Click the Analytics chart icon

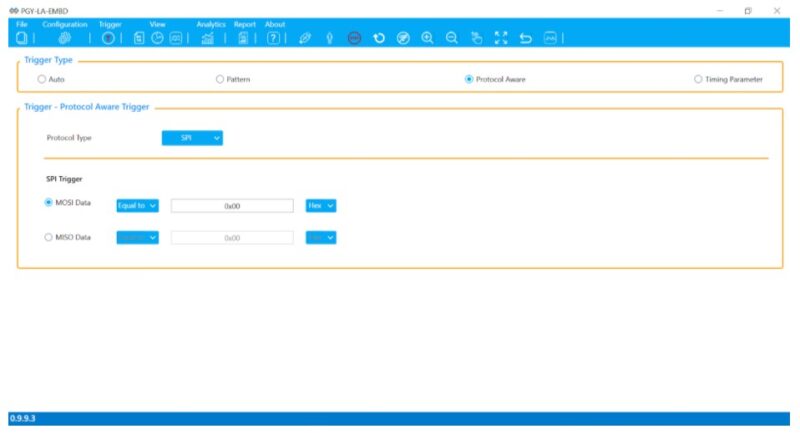coord(207,38)
